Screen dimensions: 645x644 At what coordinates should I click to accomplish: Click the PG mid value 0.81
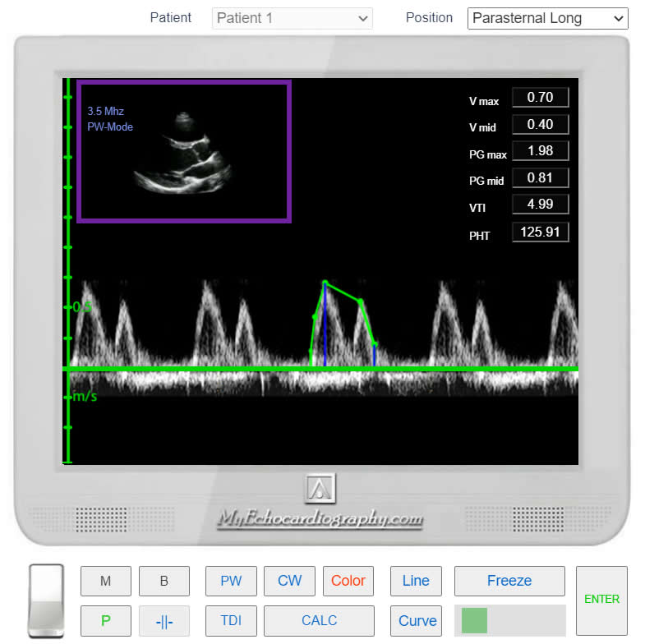[x=541, y=177]
